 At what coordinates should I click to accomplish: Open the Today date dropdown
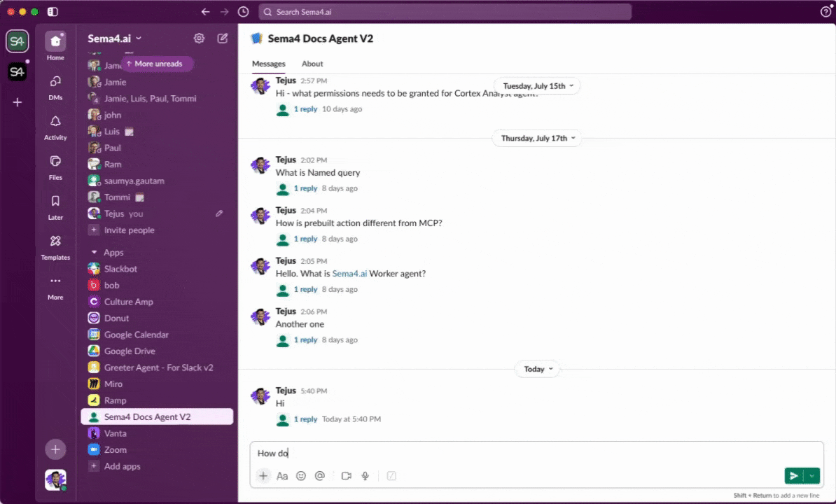click(x=538, y=369)
